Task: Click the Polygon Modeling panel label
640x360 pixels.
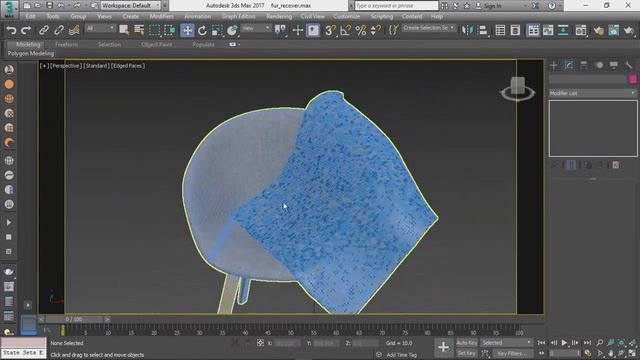Action: [x=31, y=53]
